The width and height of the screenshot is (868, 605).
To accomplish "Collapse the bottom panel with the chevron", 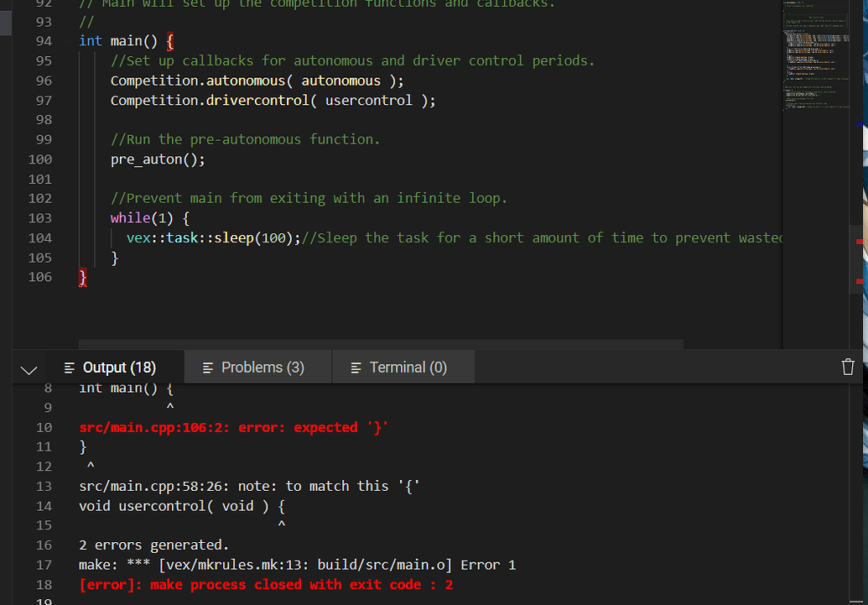I will click(x=29, y=368).
